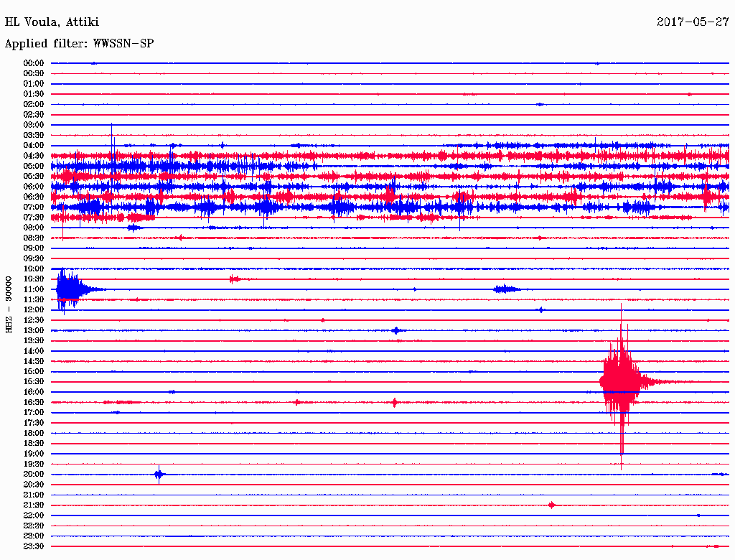Click the 20:00 time label
Image resolution: width=735 pixels, height=560 pixels.
click(x=34, y=474)
